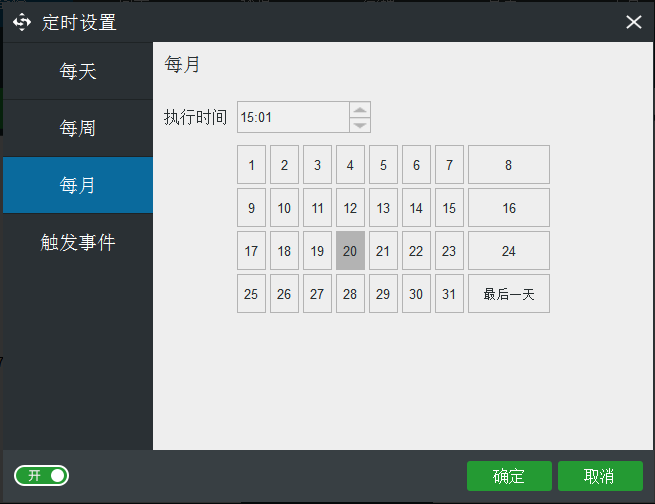The image size is (655, 504).
Task: Pick day 18 for monthly schedule
Action: coord(284,251)
